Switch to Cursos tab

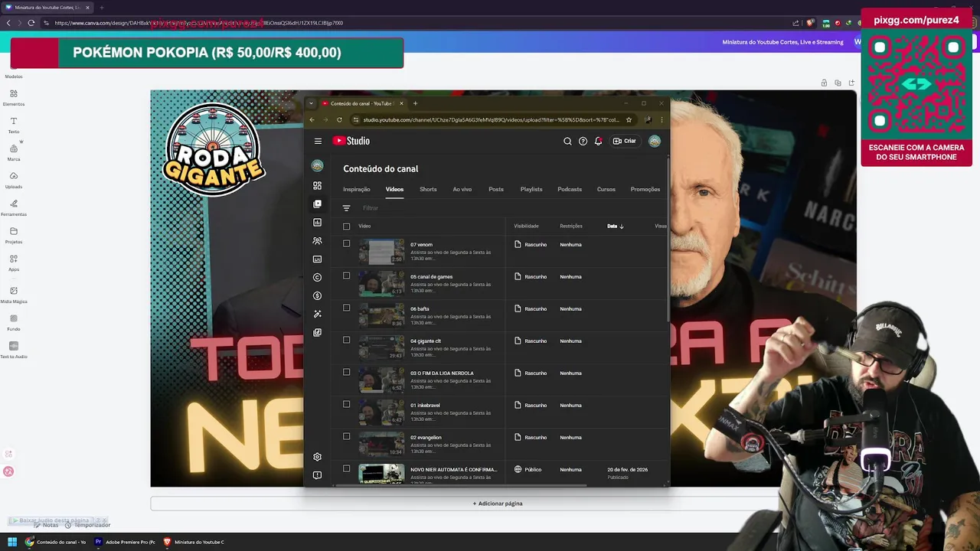pos(606,189)
